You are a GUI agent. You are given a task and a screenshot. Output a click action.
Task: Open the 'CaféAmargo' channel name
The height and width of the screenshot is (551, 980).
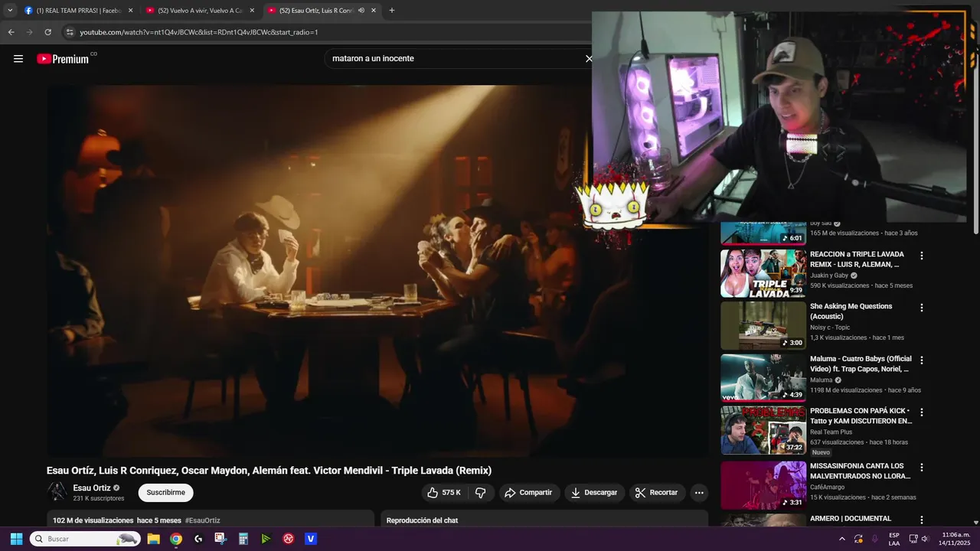point(828,487)
